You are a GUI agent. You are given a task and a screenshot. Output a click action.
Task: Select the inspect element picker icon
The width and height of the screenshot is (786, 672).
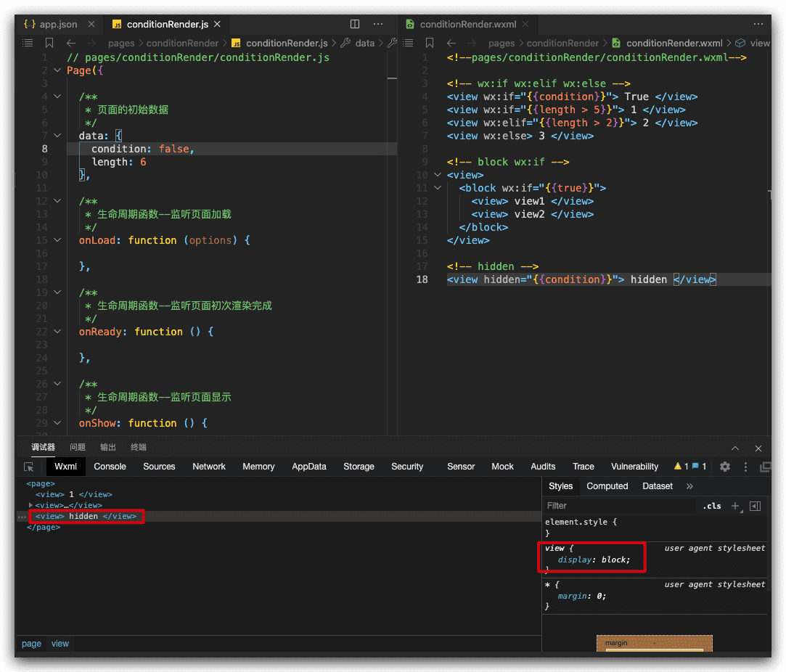click(29, 467)
